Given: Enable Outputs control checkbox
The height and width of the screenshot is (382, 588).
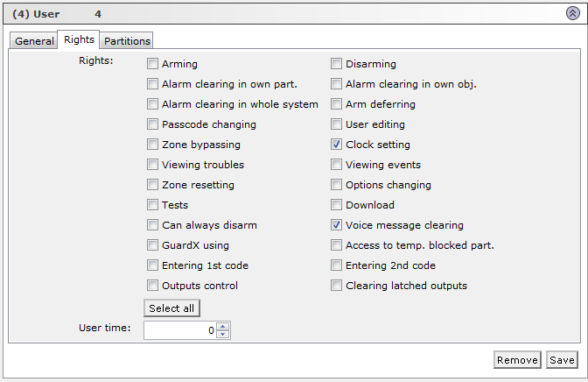Looking at the screenshot, I should tap(153, 286).
